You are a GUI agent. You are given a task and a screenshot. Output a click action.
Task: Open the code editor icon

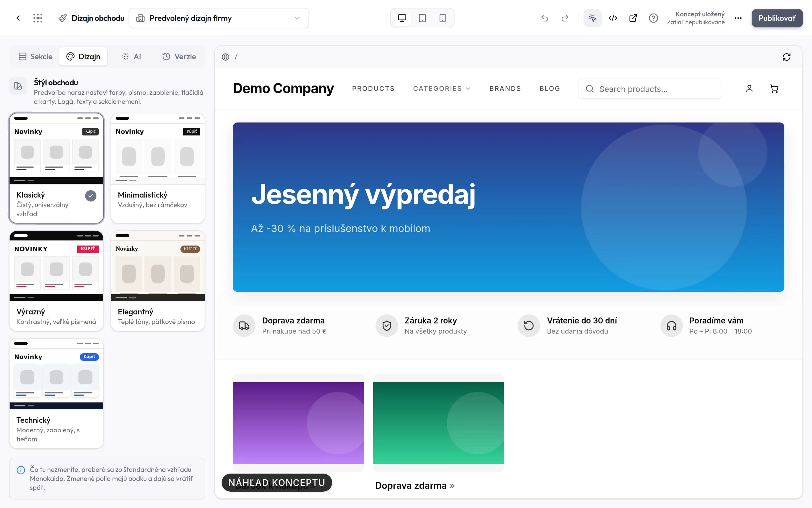(613, 18)
